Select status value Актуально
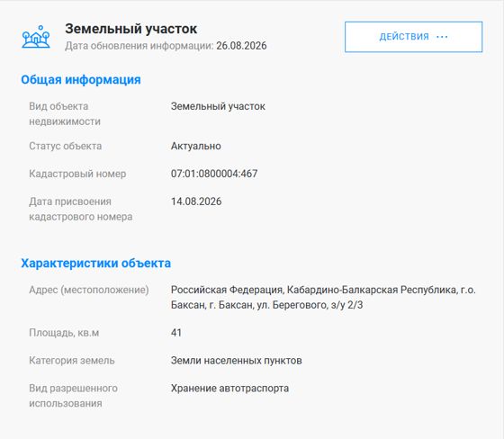Screen dimensions: 504x439 (196, 146)
